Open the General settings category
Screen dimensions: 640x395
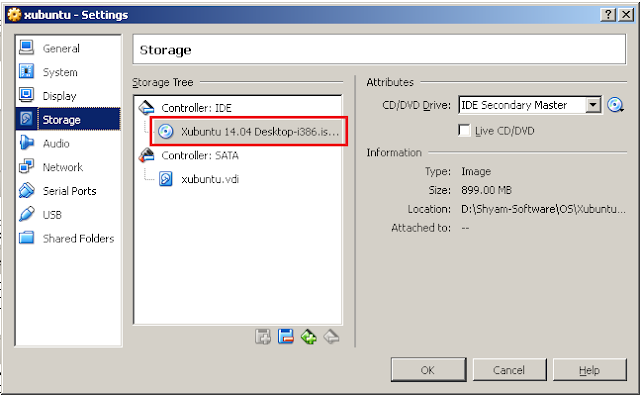coord(68,48)
